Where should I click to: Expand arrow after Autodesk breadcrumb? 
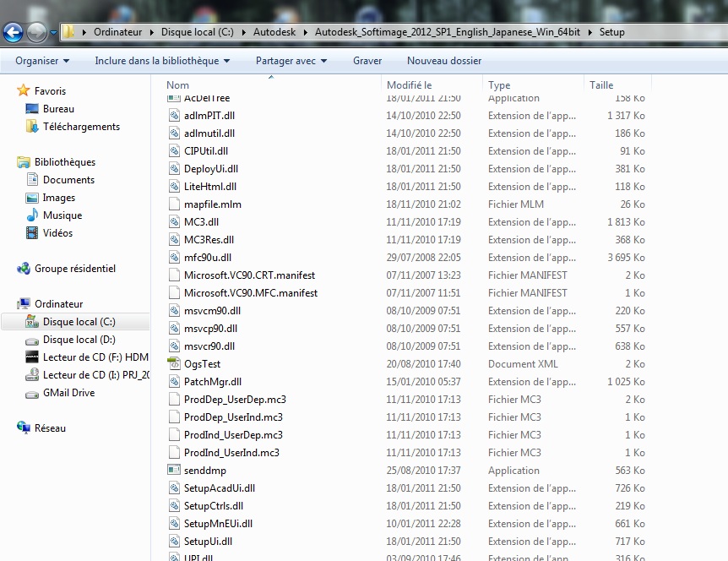tap(306, 32)
